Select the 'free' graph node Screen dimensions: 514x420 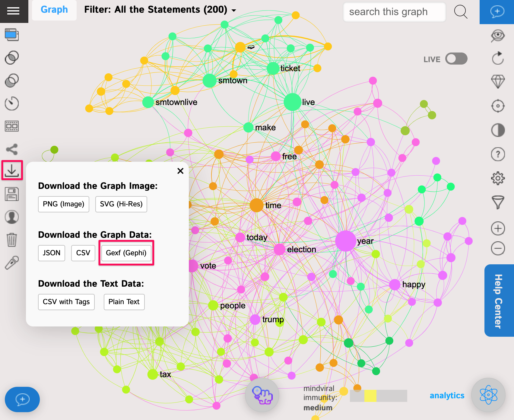pos(275,156)
